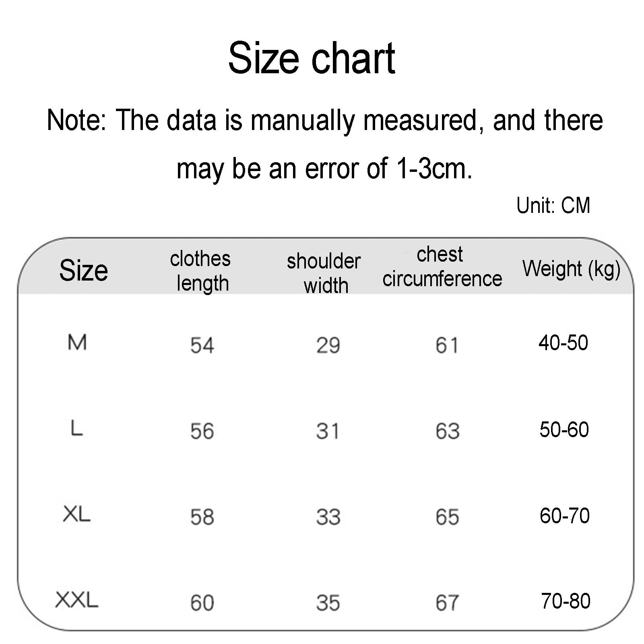This screenshot has height=644, width=644.
Task: Click the Size chart title
Action: click(x=312, y=58)
